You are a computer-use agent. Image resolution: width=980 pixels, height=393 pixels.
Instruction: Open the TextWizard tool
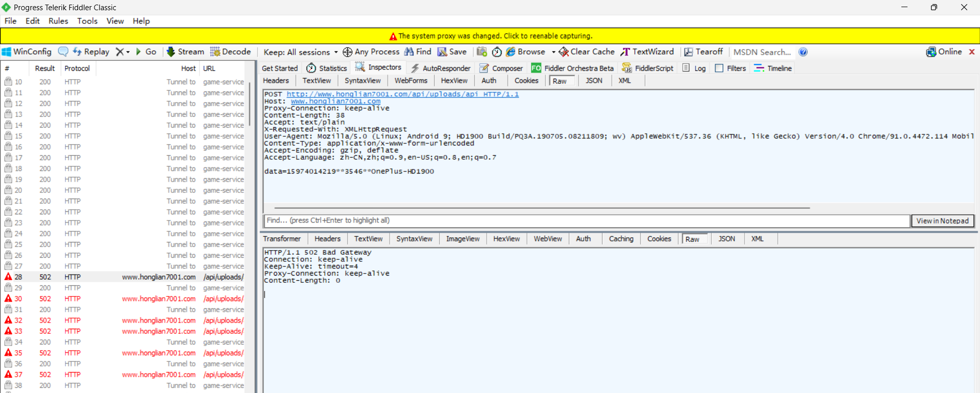click(x=647, y=52)
